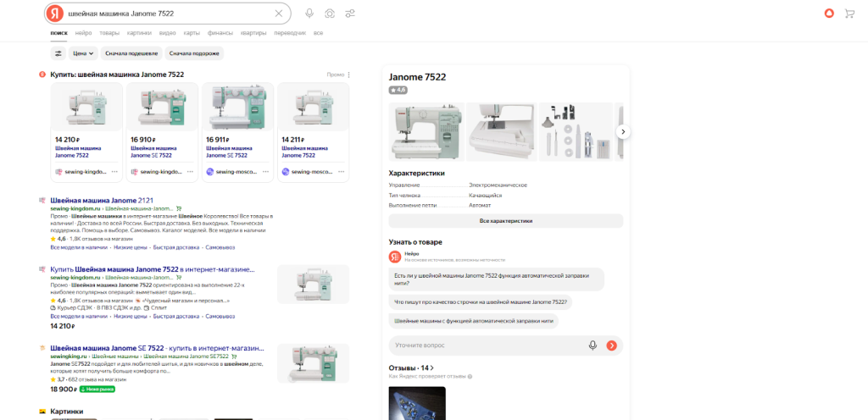Open first Janome 7522 gallery photo

click(426, 131)
